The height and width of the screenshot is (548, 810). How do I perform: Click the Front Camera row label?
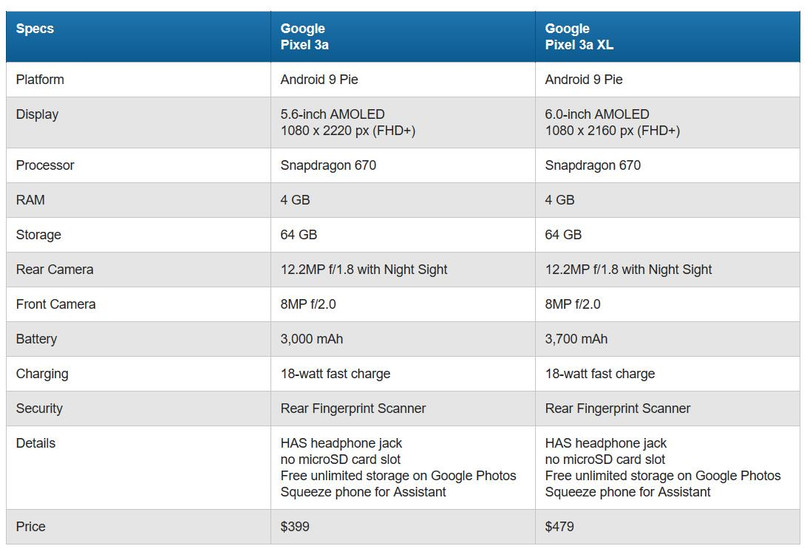(56, 304)
